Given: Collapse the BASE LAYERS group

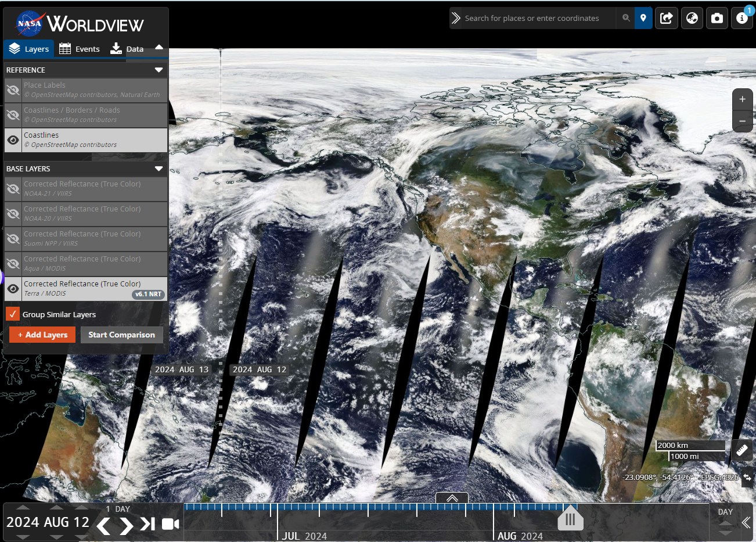Looking at the screenshot, I should 159,168.
